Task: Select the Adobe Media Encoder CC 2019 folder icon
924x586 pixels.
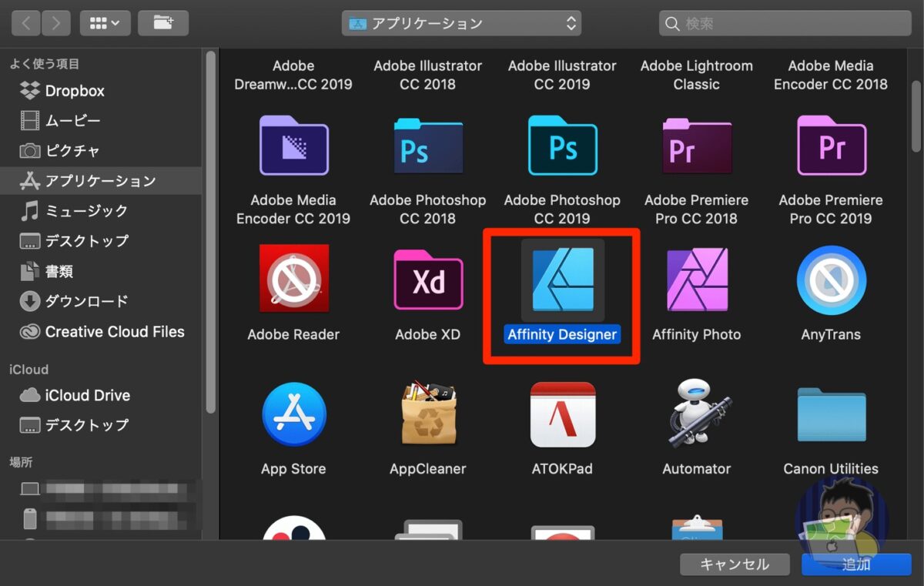Action: click(293, 146)
